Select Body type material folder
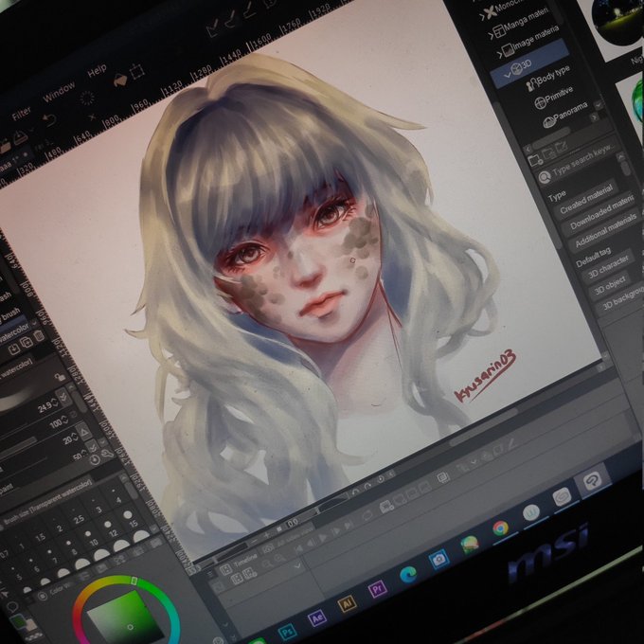644x644 pixels. click(548, 78)
